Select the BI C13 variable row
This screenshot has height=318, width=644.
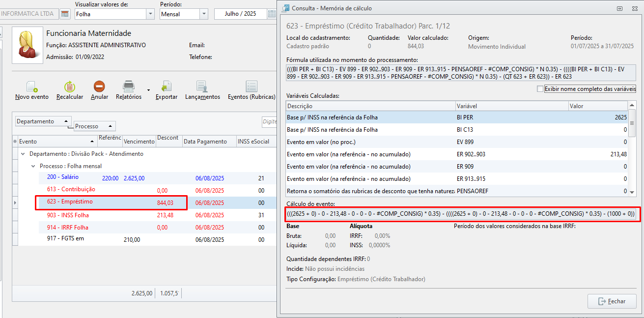point(457,130)
